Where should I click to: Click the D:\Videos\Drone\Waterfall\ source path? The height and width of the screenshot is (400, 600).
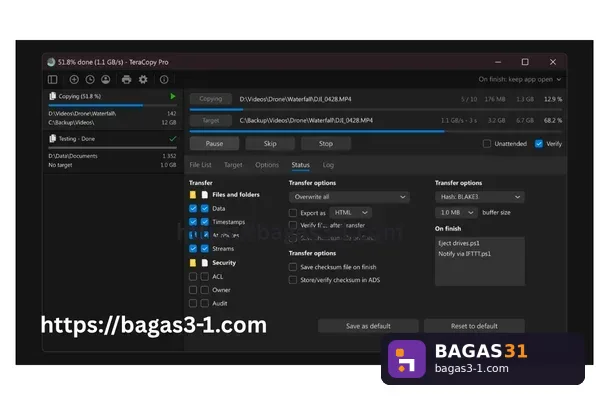click(x=82, y=114)
